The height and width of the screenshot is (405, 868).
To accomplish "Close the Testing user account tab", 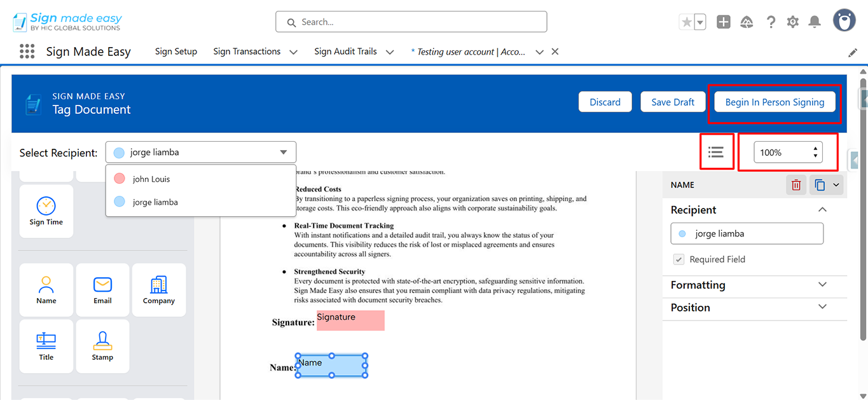I will (555, 51).
